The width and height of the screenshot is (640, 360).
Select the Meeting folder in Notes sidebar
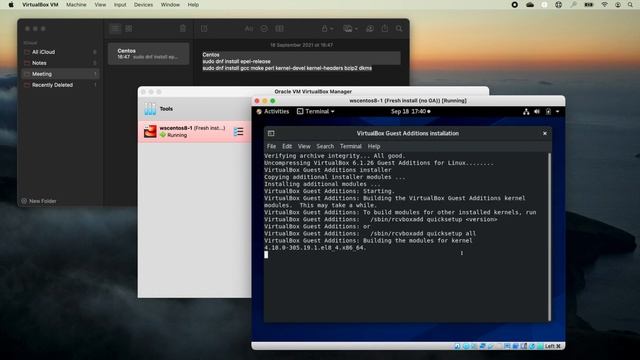coord(60,74)
